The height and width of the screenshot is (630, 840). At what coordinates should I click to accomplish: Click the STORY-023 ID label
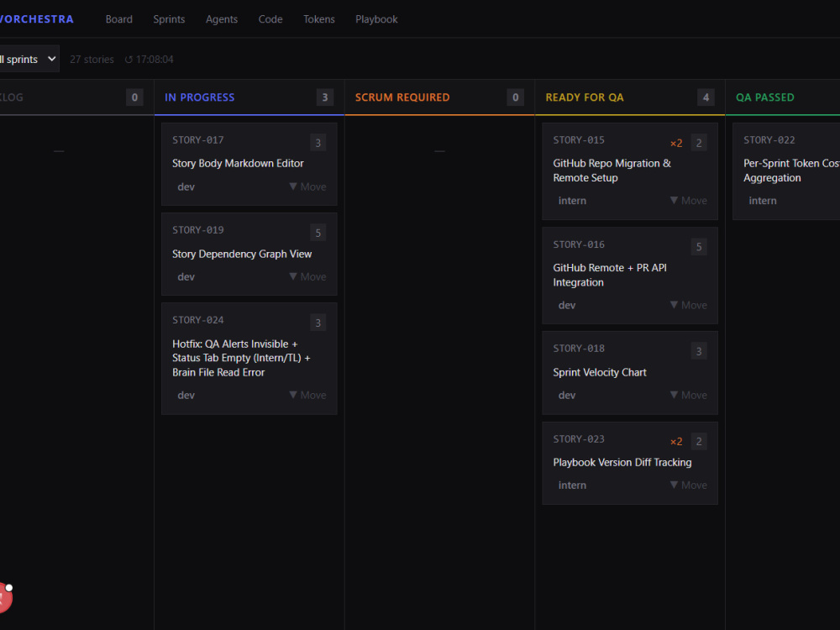pos(579,438)
